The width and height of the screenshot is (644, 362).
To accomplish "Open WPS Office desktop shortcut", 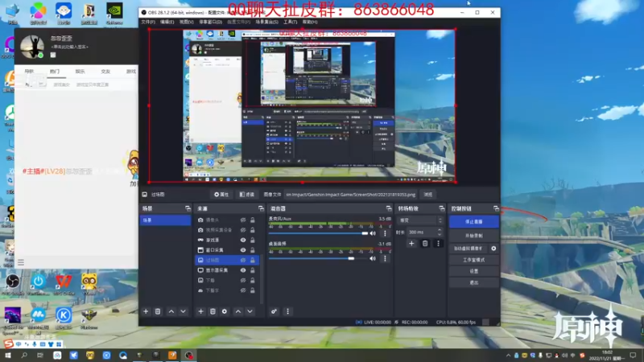I will point(64,284).
